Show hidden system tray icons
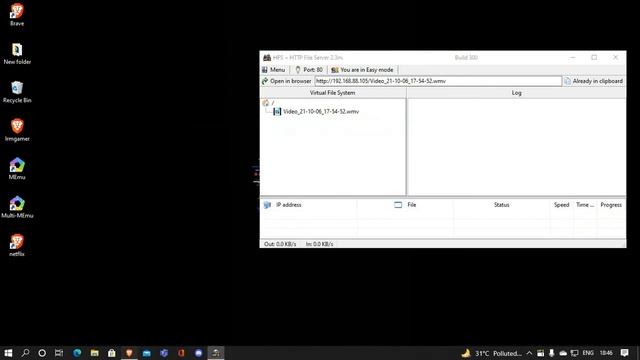This screenshot has height=360, width=640. point(529,353)
